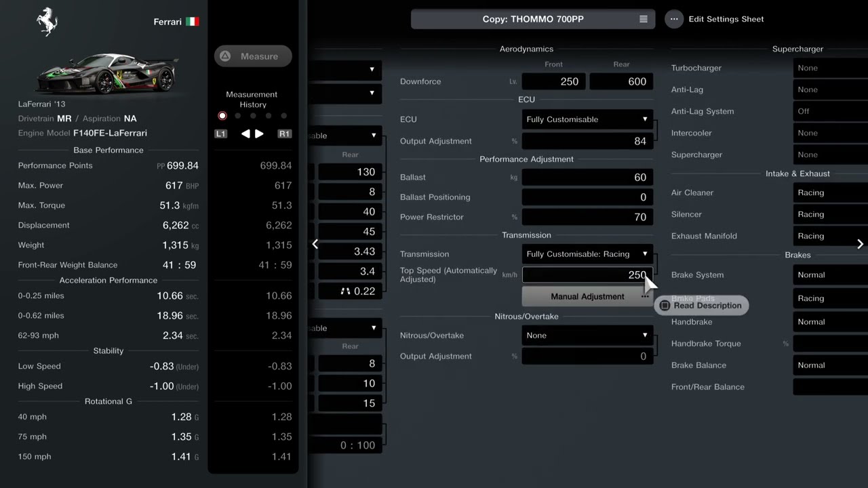Open the Brake System Normal selector

tap(830, 275)
